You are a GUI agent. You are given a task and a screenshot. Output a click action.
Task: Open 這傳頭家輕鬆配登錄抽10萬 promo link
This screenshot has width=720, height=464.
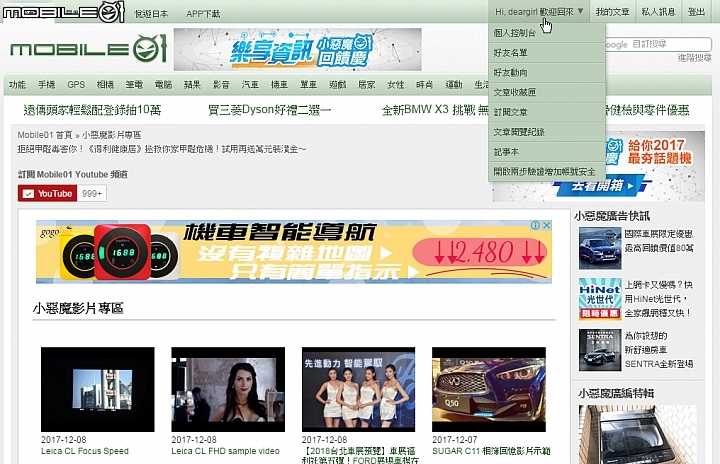[92, 110]
